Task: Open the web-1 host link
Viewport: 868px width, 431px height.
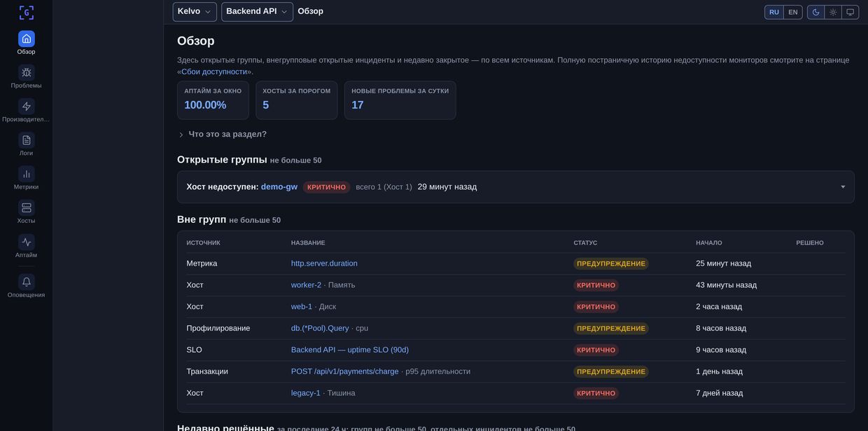Action: click(302, 307)
